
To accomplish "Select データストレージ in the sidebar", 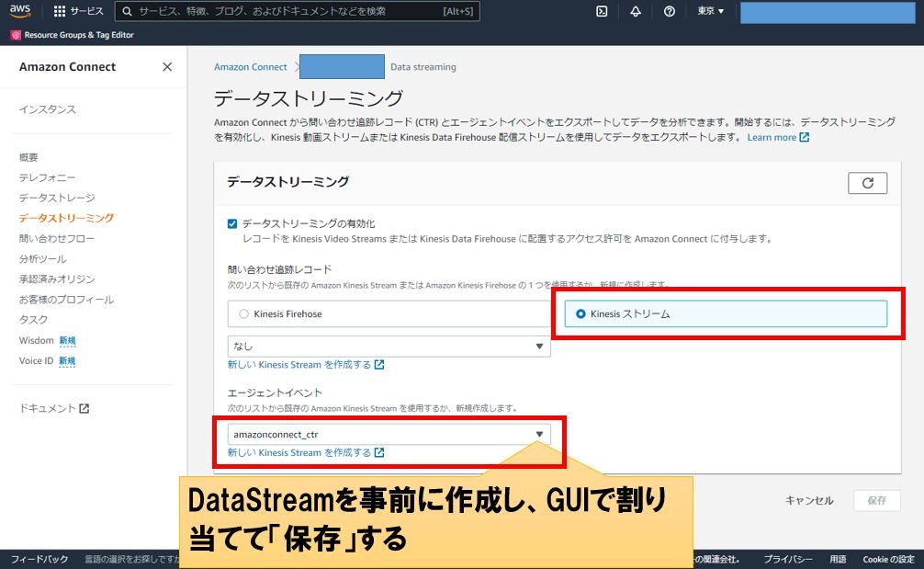I will (58, 197).
